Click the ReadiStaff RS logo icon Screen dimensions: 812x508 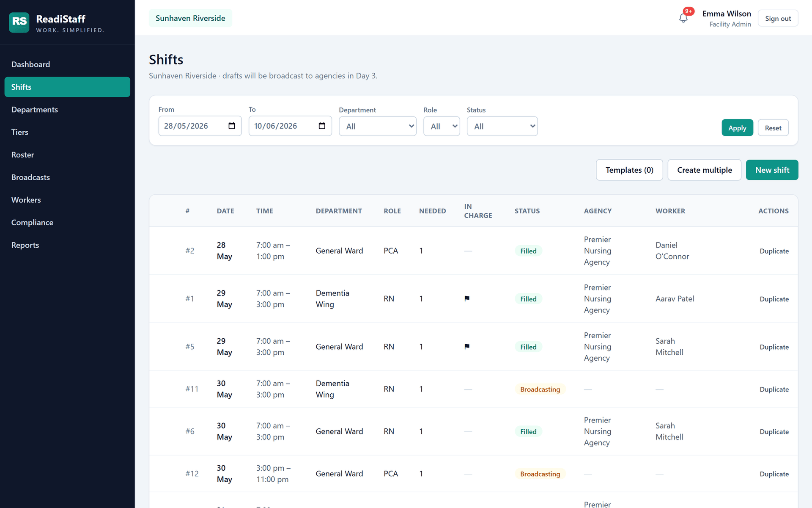[19, 22]
